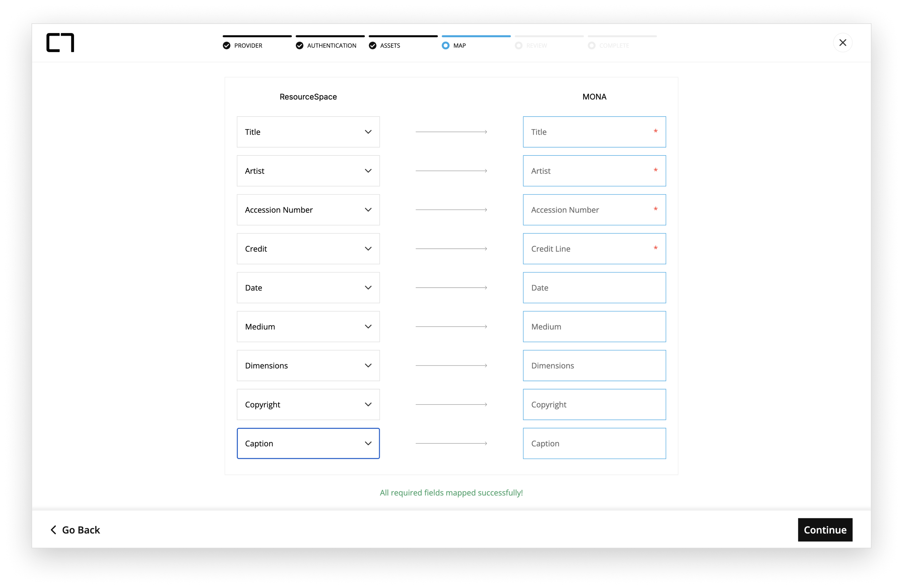The image size is (903, 588).
Task: Click the Authentication step checkmark icon
Action: point(300,45)
